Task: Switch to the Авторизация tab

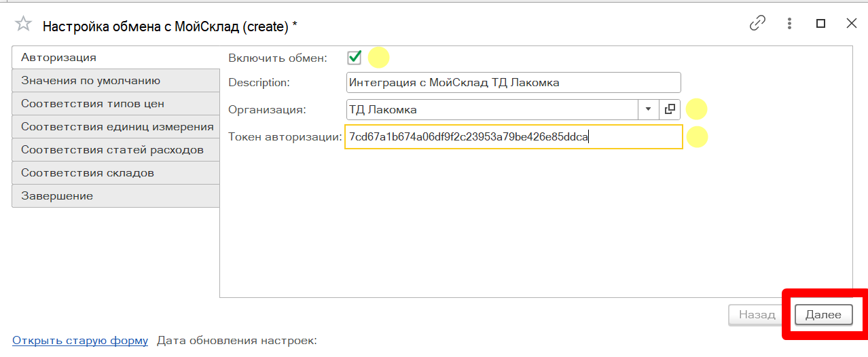Action: point(115,58)
